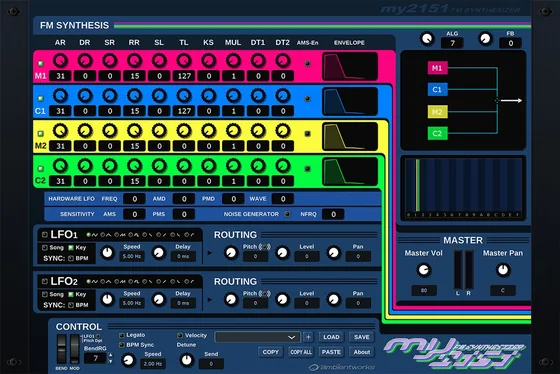Enable AMS-En for the M1 operator

307,64
